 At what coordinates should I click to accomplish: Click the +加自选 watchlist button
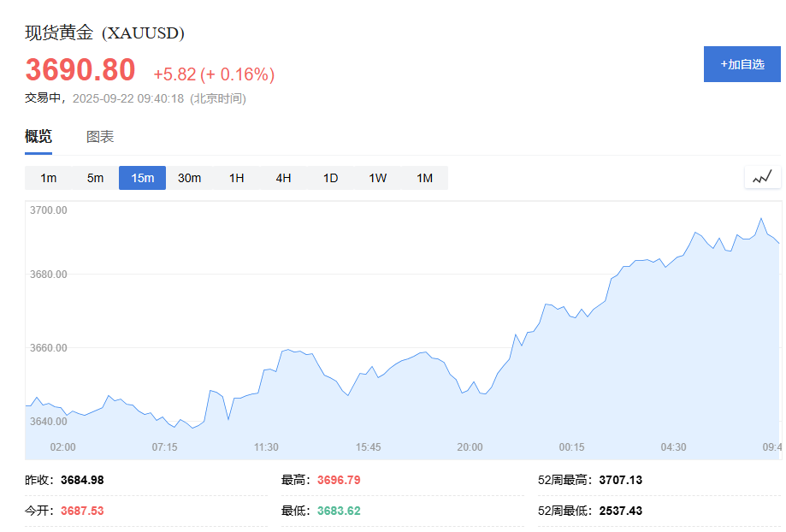click(741, 63)
